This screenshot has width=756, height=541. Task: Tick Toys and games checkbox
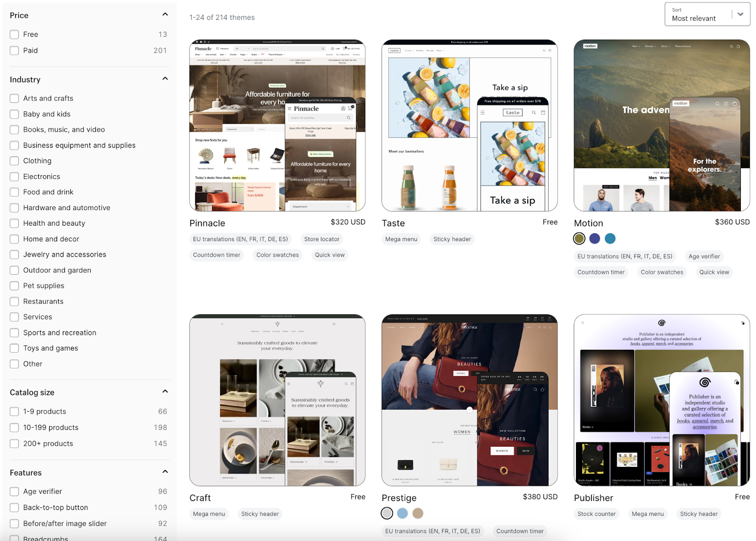pos(14,348)
